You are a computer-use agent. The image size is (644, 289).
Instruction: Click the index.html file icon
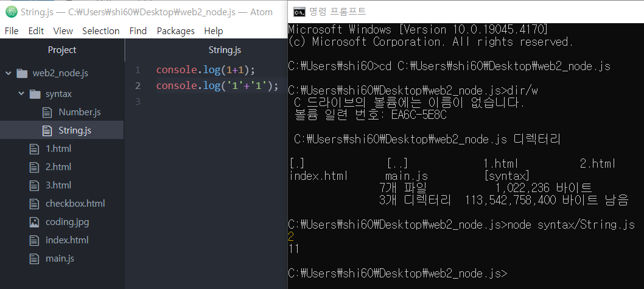point(34,240)
